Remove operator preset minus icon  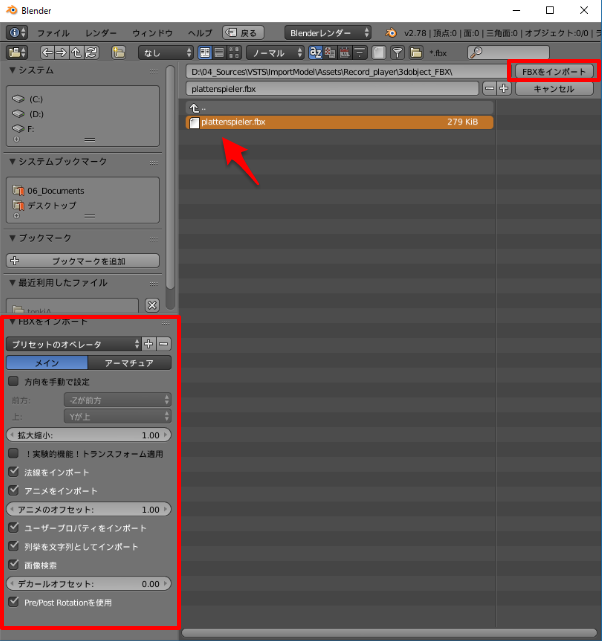click(163, 344)
